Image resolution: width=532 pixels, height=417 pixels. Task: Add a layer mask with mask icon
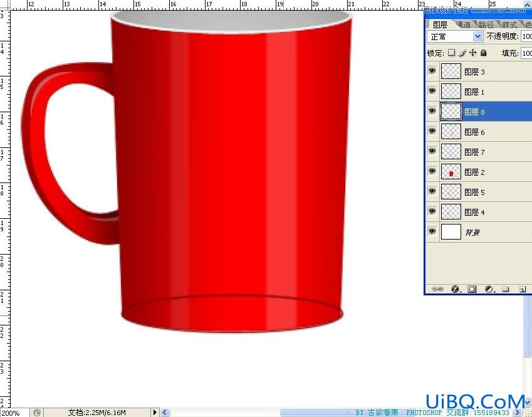tap(472, 289)
